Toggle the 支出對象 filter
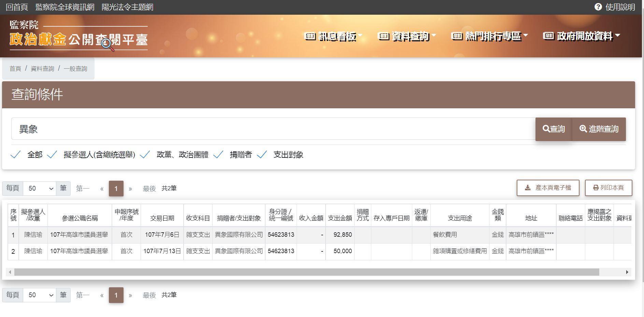Viewport: 644px width, 317px height. tap(262, 155)
